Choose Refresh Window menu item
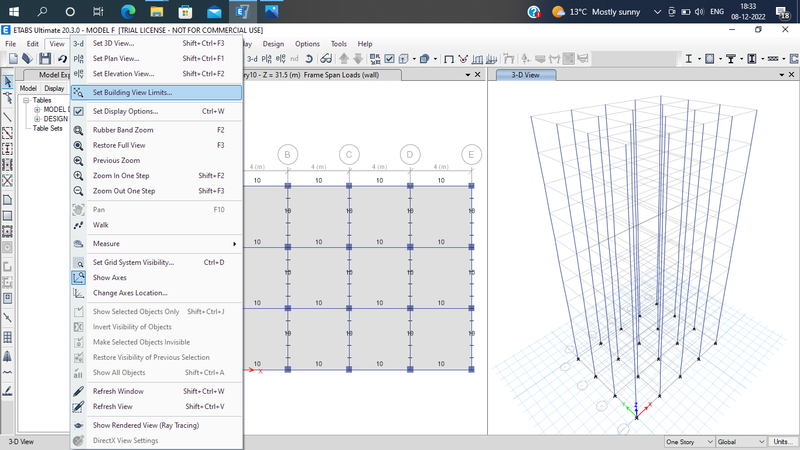This screenshot has height=450, width=800. [157, 391]
